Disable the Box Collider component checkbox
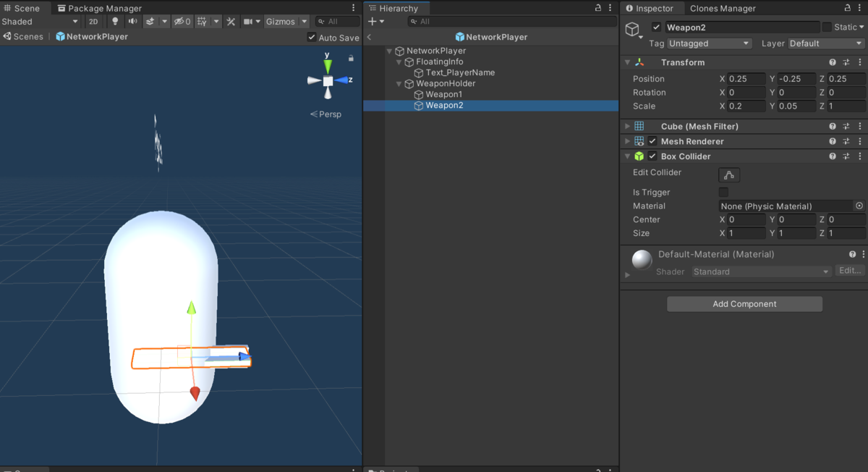This screenshot has height=472, width=868. (652, 156)
